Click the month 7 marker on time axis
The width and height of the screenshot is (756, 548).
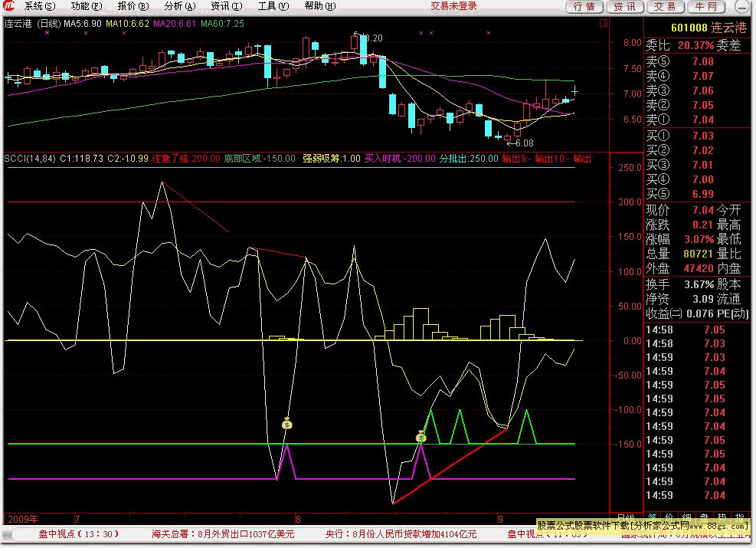[77, 519]
